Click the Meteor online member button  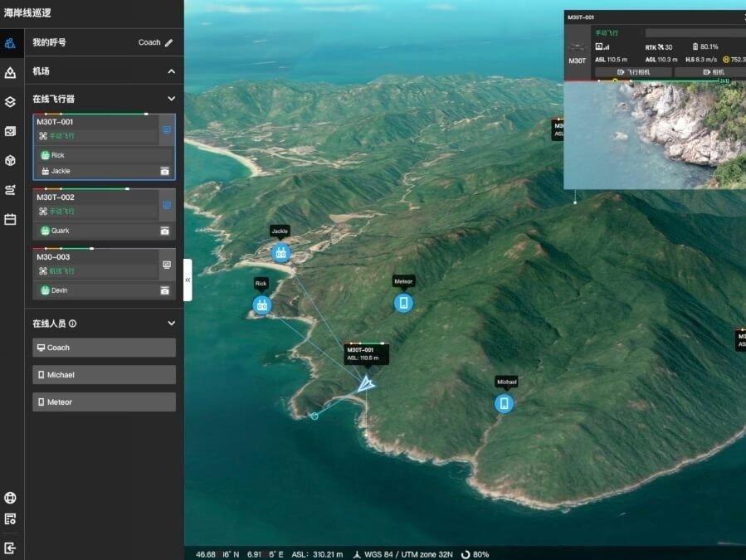click(105, 402)
